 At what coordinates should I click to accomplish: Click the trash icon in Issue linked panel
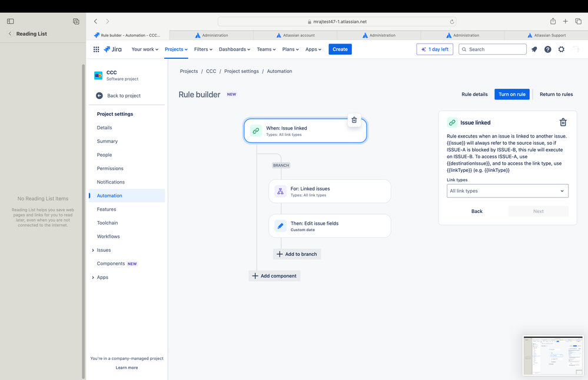click(x=563, y=122)
